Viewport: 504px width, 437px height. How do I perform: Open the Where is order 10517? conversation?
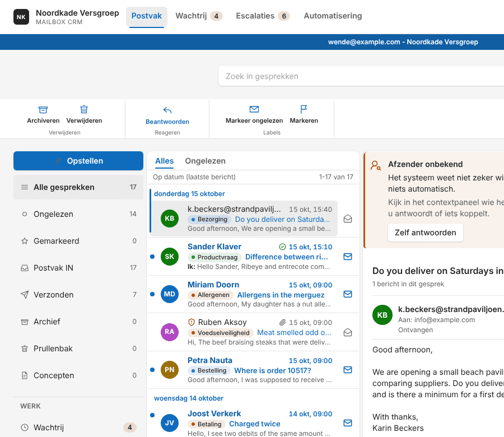tap(273, 370)
